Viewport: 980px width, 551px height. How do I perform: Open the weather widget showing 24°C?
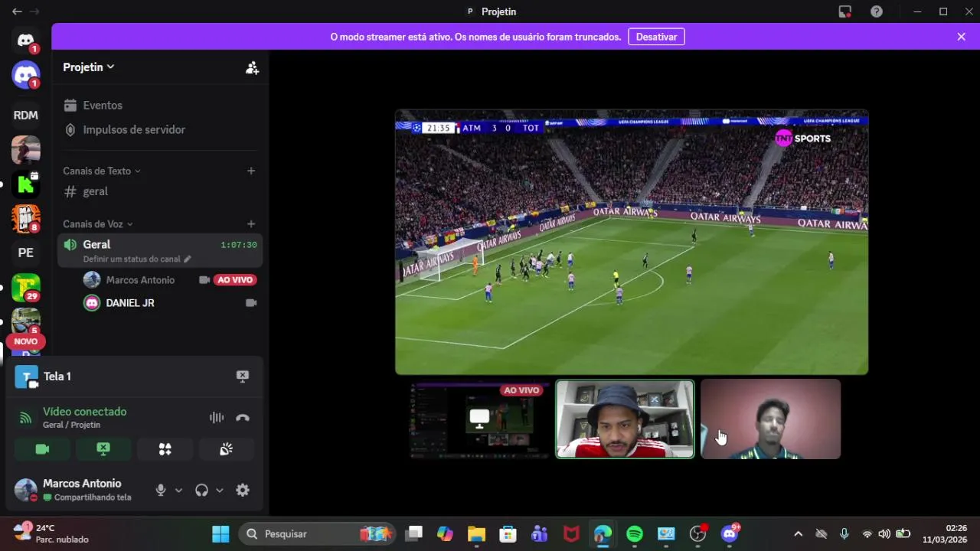51,533
